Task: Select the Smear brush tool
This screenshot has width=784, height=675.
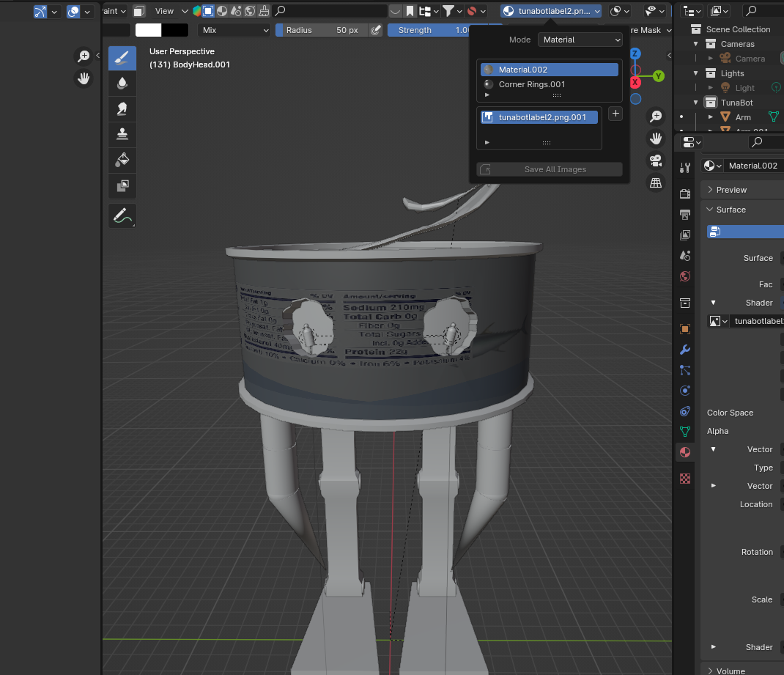Action: click(122, 109)
